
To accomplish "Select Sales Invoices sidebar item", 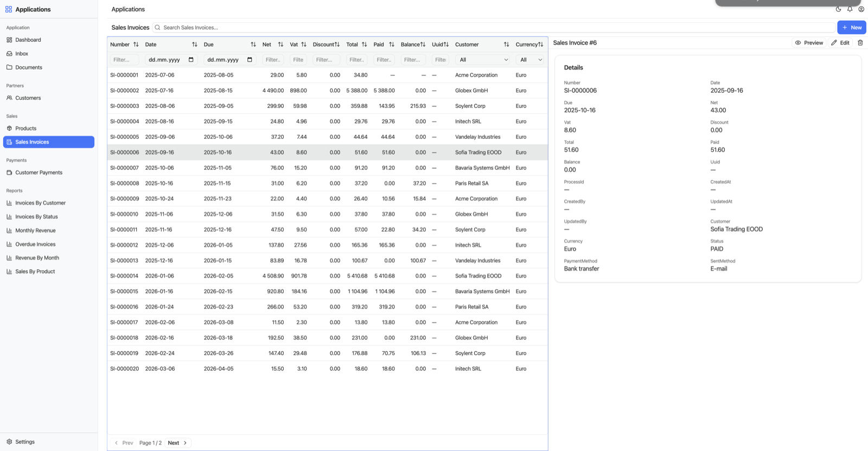I will (x=49, y=142).
